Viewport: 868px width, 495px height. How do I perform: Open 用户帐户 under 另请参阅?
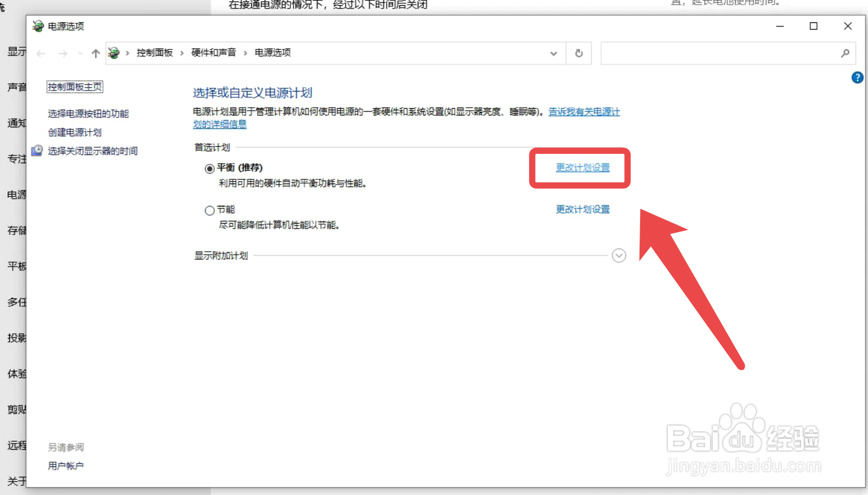click(x=65, y=465)
